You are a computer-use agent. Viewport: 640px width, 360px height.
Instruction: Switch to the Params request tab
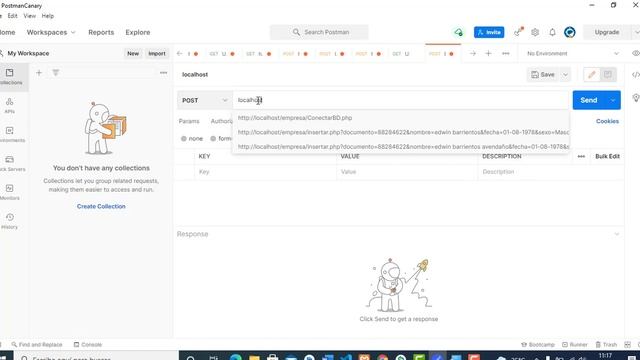coord(189,121)
